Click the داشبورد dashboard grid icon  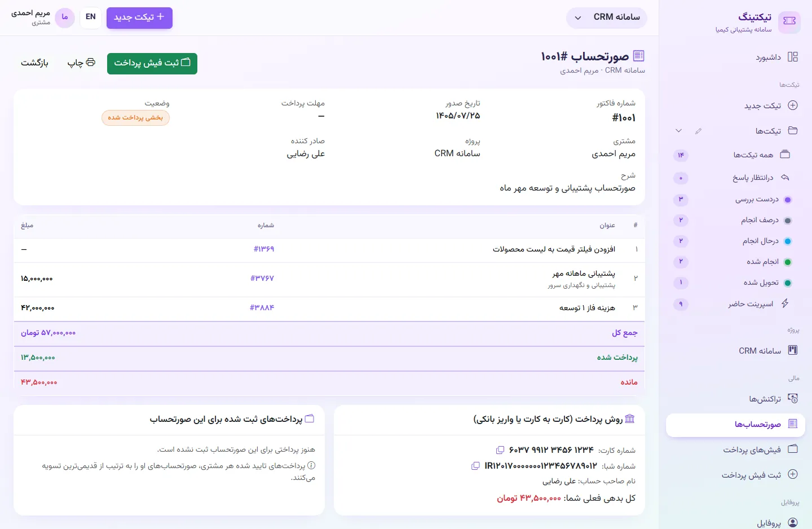[x=793, y=57]
